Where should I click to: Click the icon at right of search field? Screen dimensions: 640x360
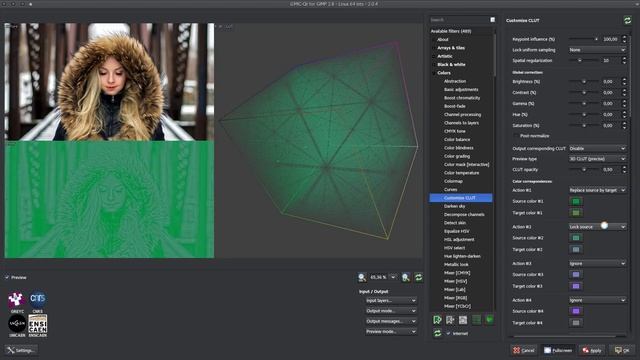(493, 20)
